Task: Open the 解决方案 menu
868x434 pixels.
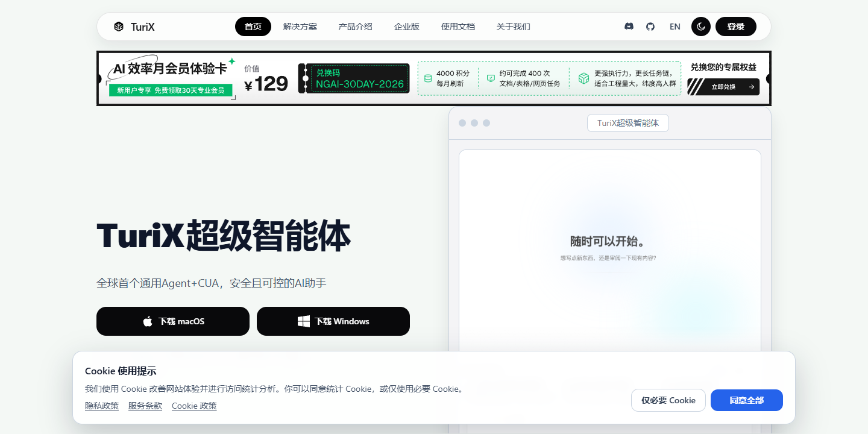Action: [300, 27]
